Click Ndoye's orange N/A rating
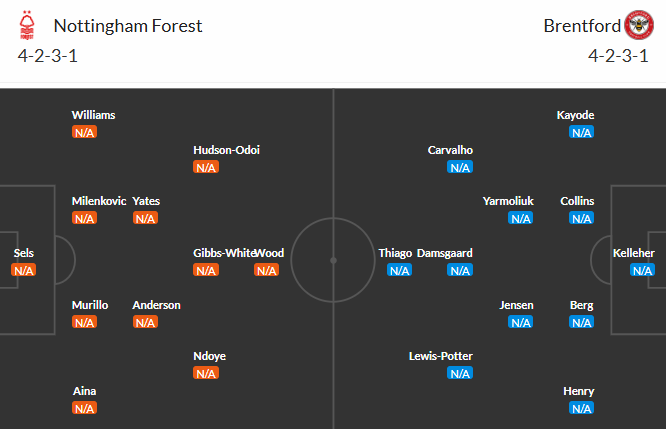This screenshot has height=429, width=666. (x=206, y=373)
